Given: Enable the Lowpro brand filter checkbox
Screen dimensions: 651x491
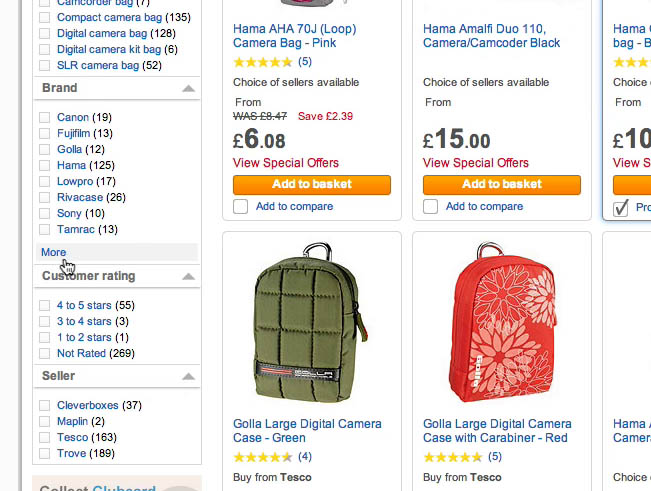Looking at the screenshot, I should tap(44, 182).
